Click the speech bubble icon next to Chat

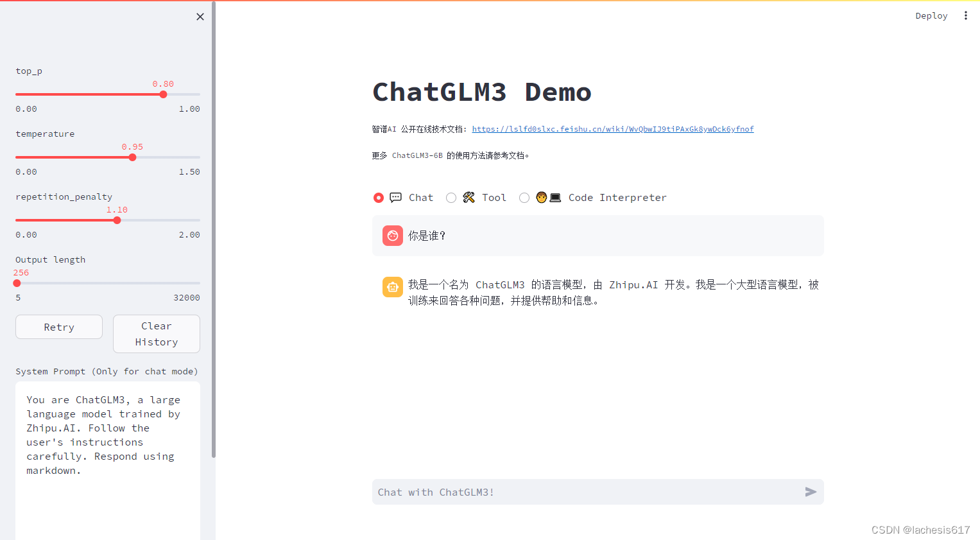pos(396,197)
